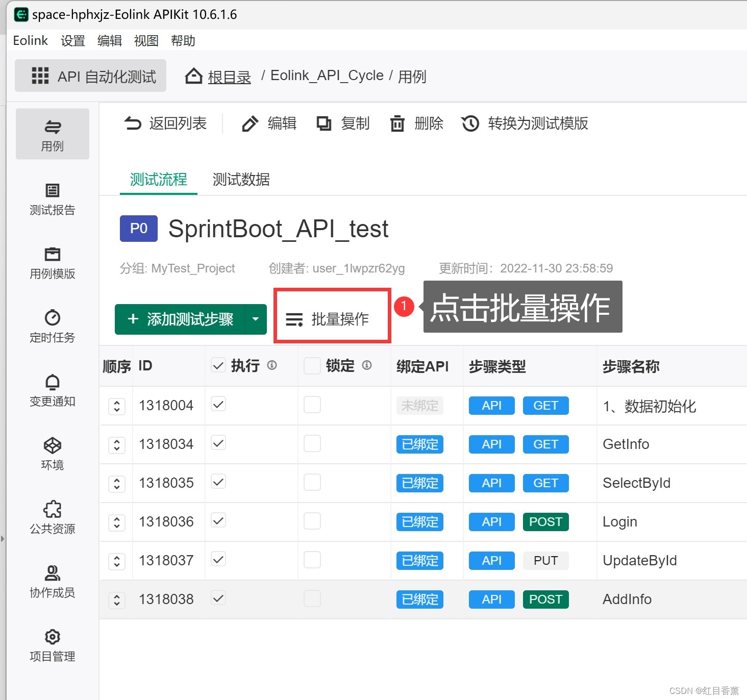Click reorder handle for step 1318035

click(117, 484)
